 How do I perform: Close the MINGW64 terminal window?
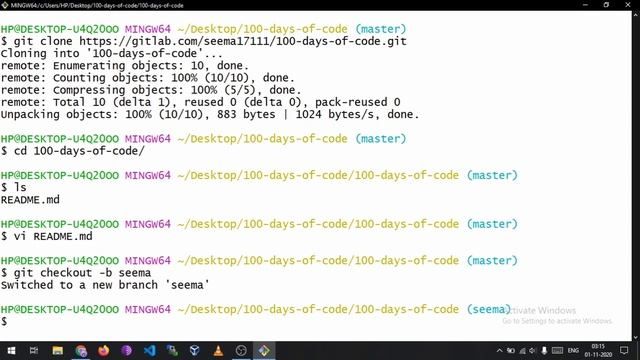[x=628, y=5]
